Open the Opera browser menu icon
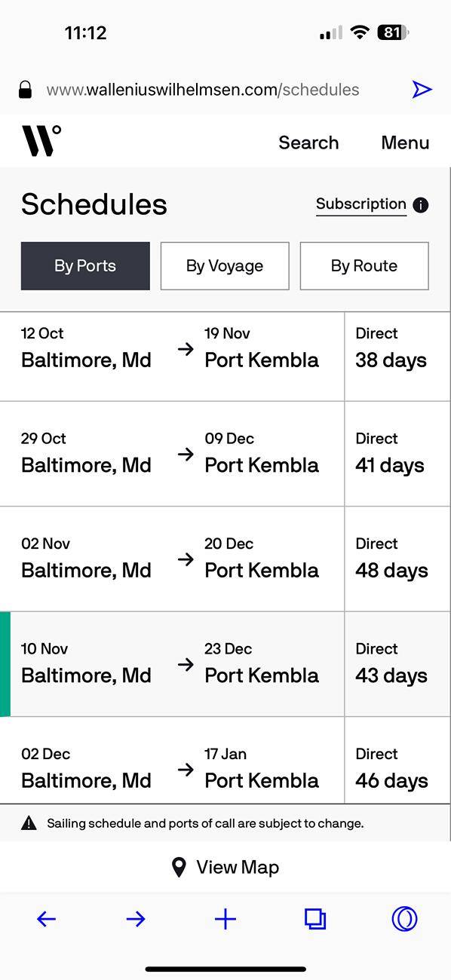The image size is (451, 980). point(405,918)
